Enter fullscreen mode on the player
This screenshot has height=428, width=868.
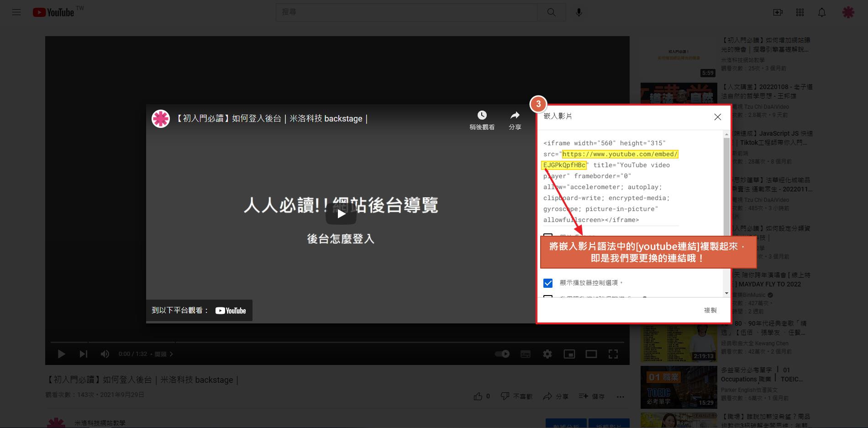click(x=613, y=354)
